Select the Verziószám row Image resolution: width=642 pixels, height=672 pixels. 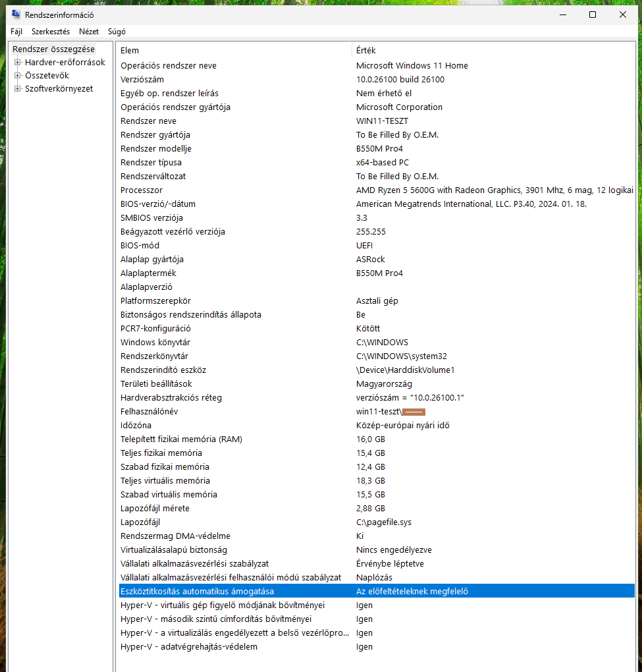(377, 79)
